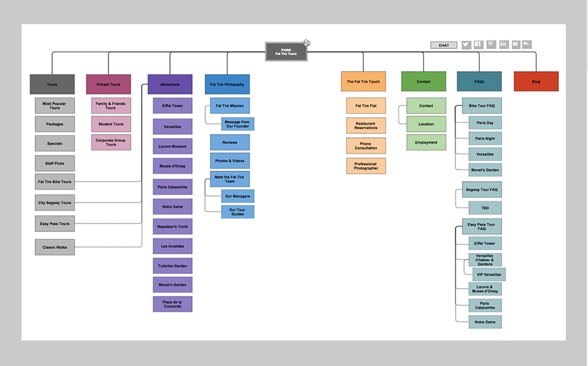Screen dimensions: 588x366
Task: Click the Restaurant Reservations box
Action: pyautogui.click(x=366, y=125)
